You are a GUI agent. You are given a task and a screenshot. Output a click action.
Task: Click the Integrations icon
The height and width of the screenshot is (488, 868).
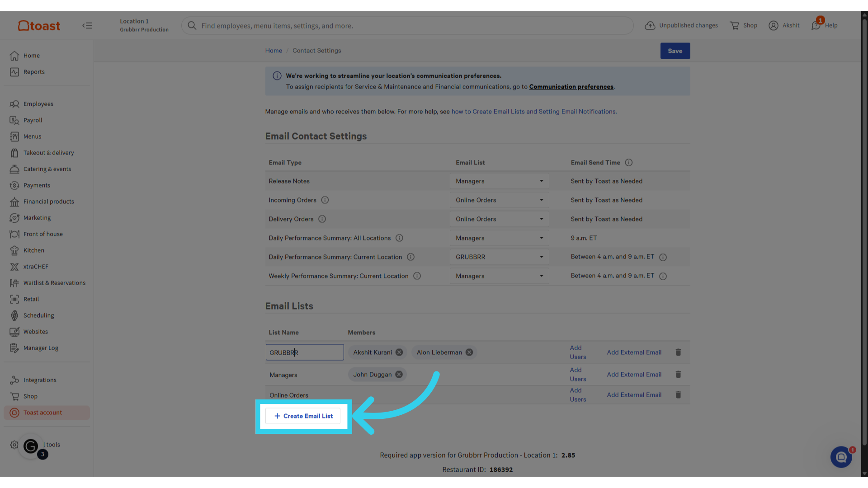14,380
